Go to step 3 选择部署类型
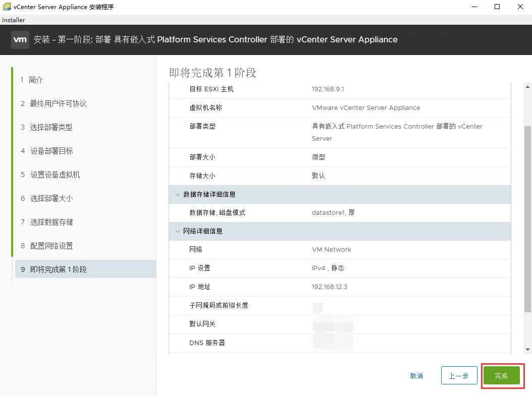Image resolution: width=532 pixels, height=396 pixels. (52, 127)
